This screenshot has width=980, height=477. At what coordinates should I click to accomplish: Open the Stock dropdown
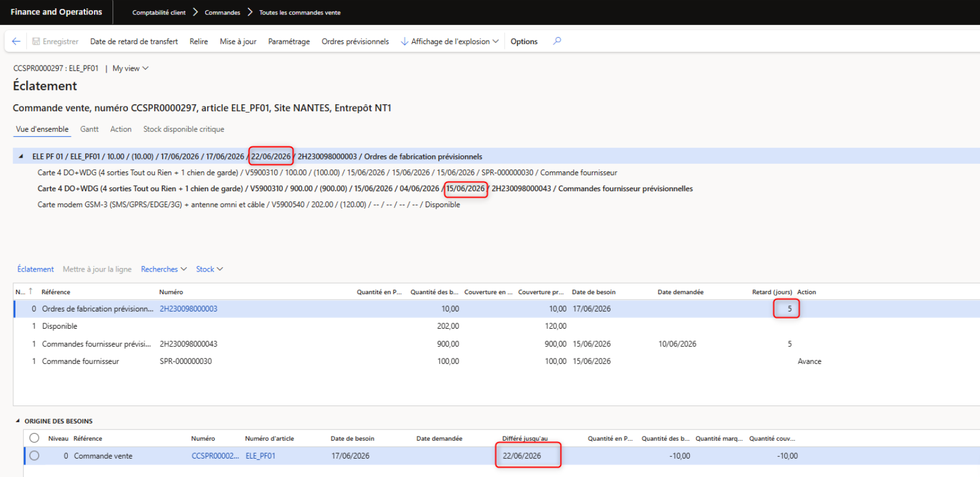tap(209, 269)
